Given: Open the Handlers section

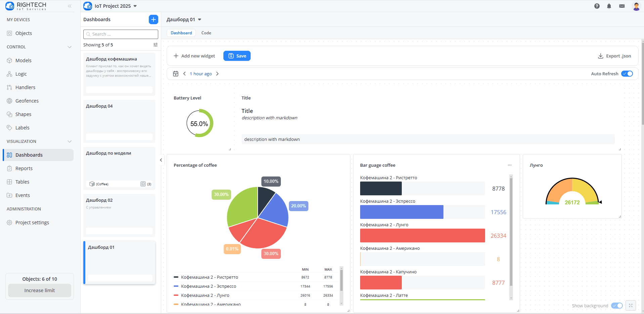Looking at the screenshot, I should pyautogui.click(x=25, y=87).
